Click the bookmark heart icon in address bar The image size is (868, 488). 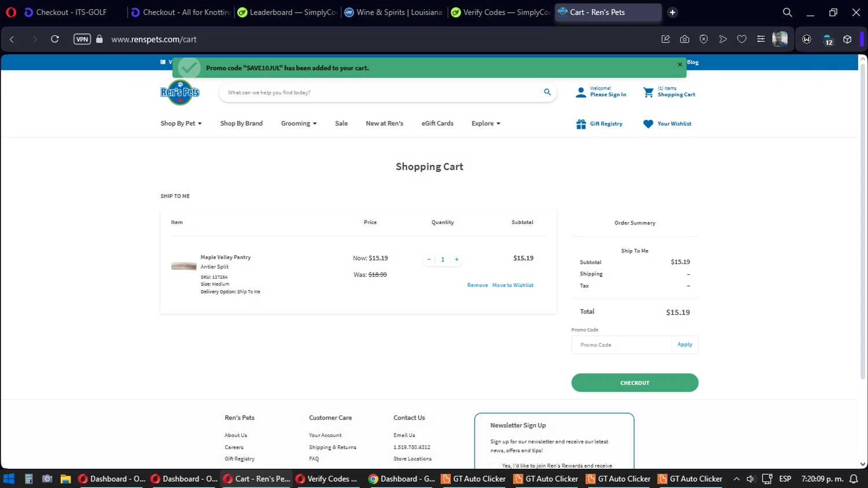[742, 39]
